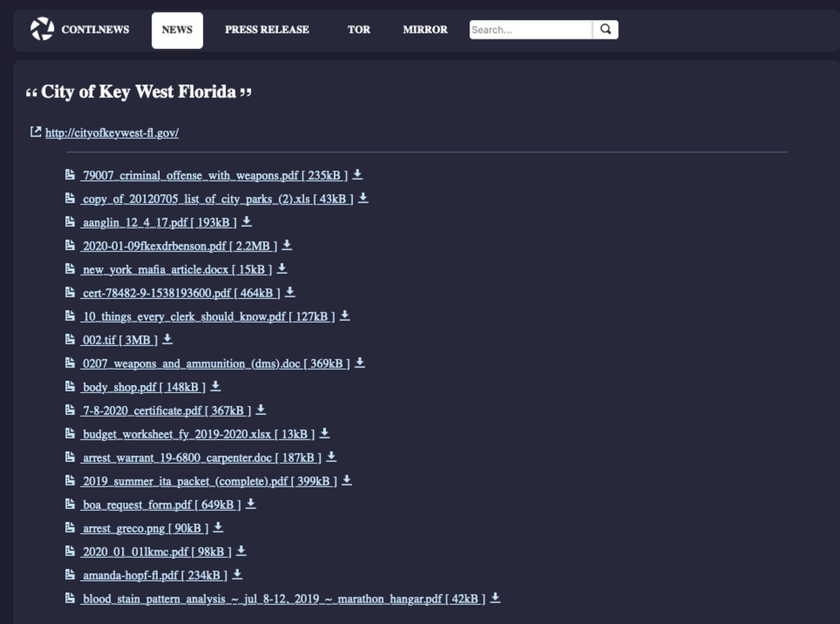
Task: Open the arrest_warrant_19-6800_carpenter.doc link
Action: click(x=201, y=458)
